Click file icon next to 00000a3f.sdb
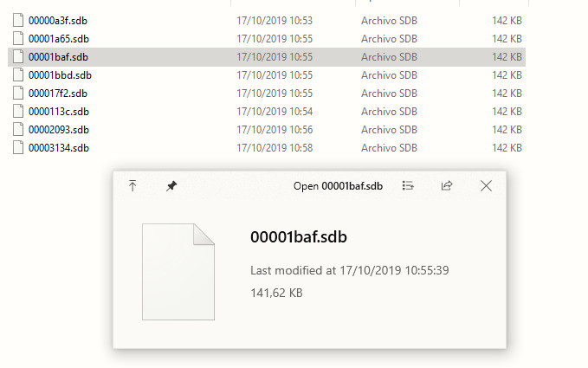 pyautogui.click(x=18, y=20)
